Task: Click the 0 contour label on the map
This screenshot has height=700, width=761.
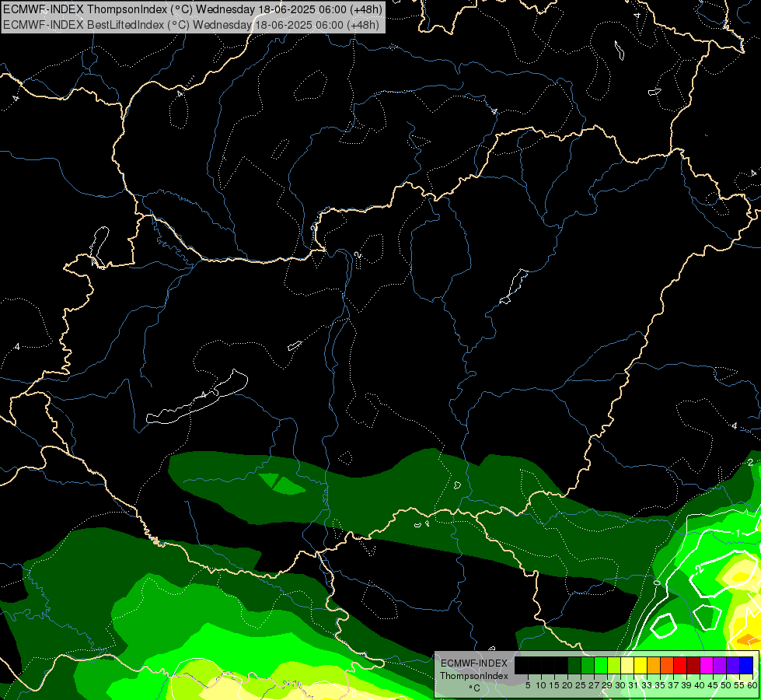Action: 657,582
